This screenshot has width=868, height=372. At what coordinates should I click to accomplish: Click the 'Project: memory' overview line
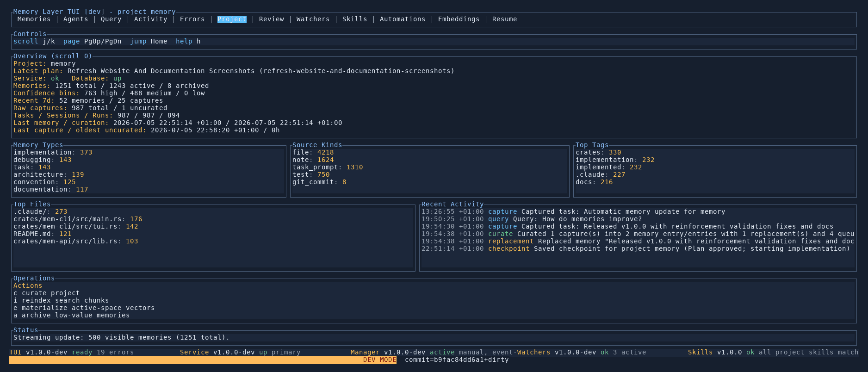pyautogui.click(x=44, y=63)
